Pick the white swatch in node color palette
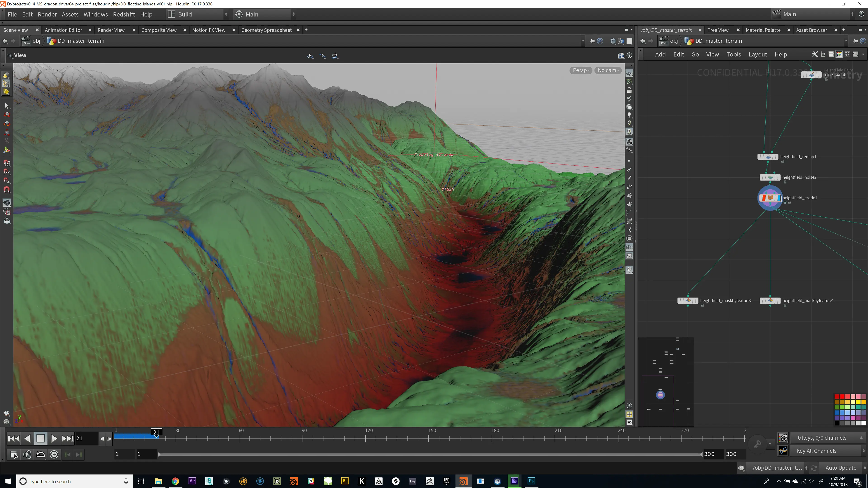 click(864, 423)
